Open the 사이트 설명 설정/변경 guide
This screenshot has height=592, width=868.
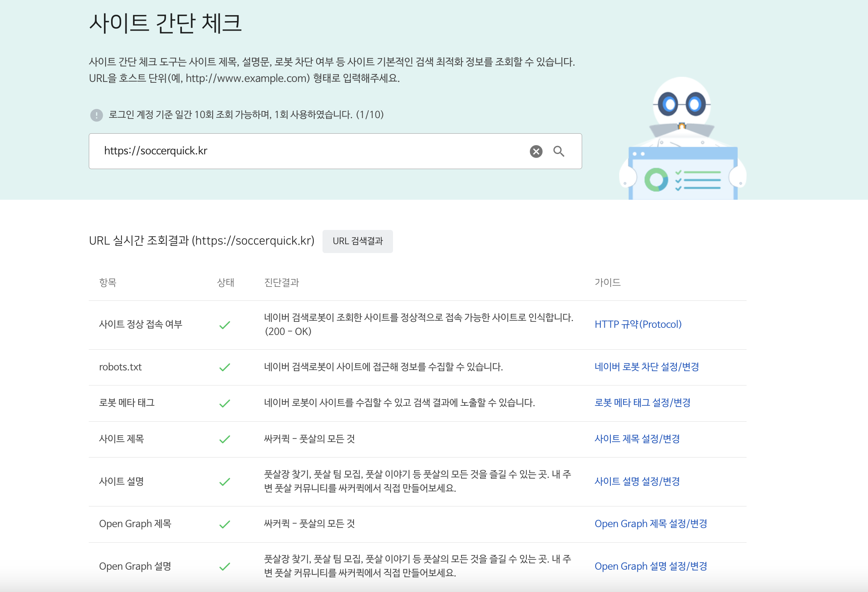636,481
